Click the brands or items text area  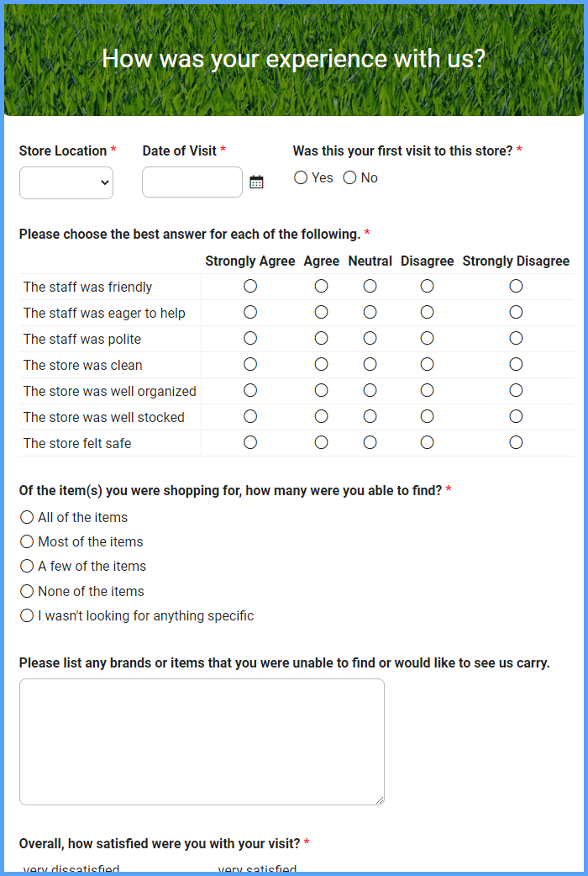click(202, 741)
